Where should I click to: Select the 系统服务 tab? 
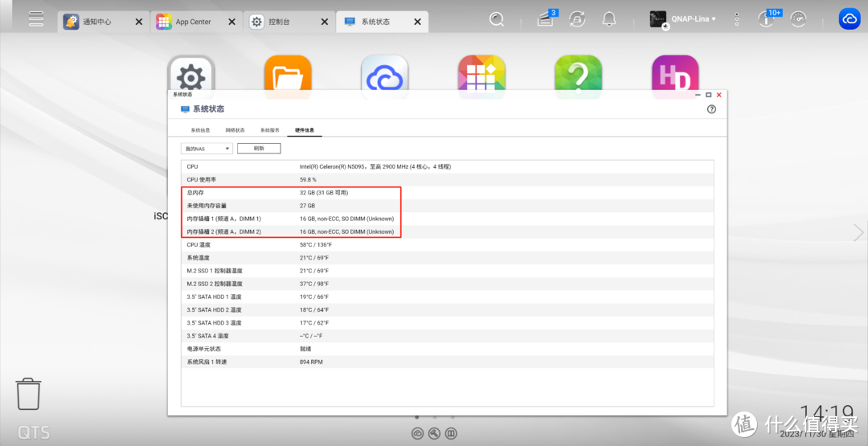pyautogui.click(x=269, y=130)
